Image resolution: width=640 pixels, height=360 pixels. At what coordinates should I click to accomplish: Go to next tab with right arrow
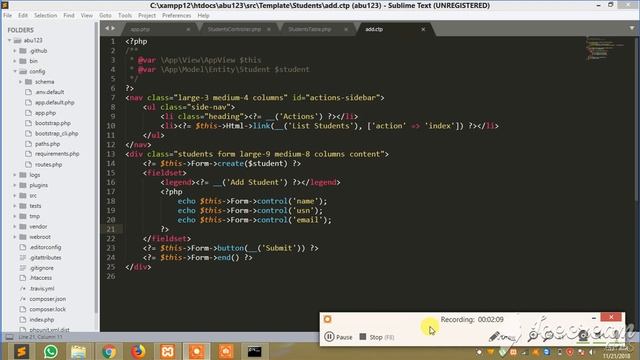click(x=113, y=29)
